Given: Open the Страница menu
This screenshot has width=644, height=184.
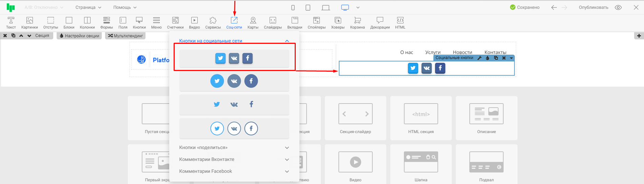Looking at the screenshot, I should 88,7.
